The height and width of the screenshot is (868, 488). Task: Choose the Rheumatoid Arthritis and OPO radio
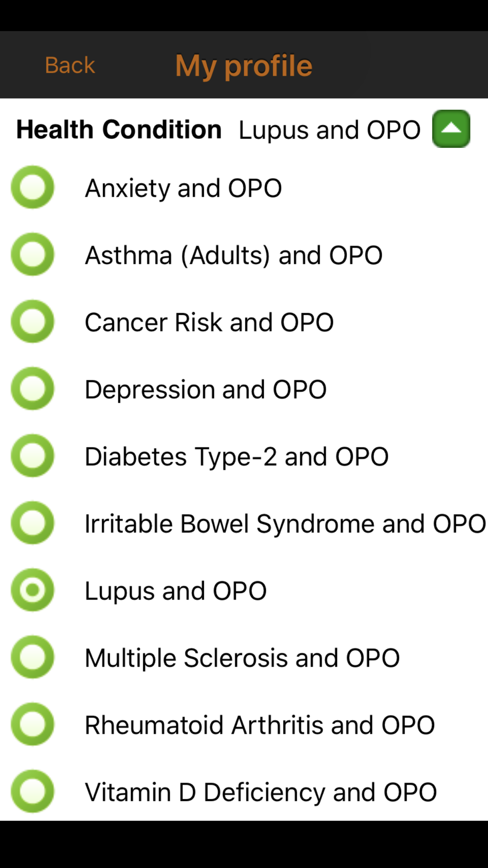[33, 724]
